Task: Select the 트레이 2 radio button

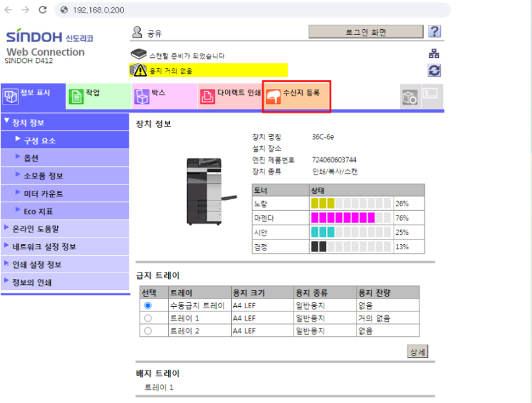Action: pos(147,331)
